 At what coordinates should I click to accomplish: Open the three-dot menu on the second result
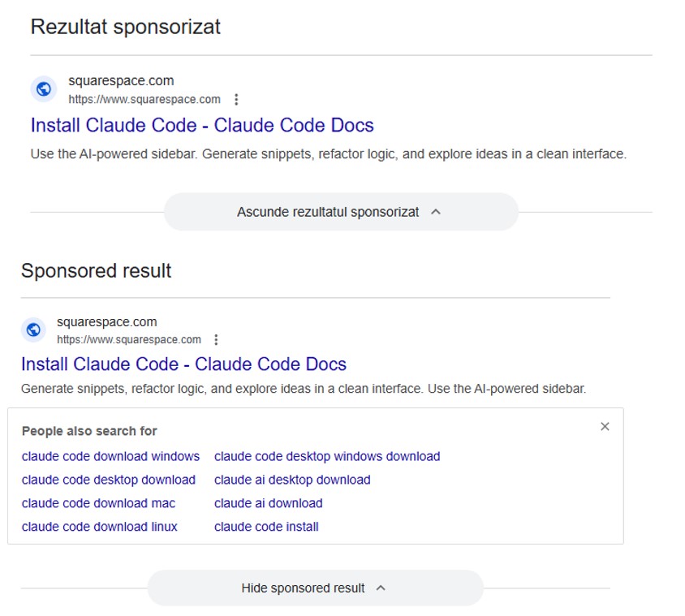[x=216, y=339]
